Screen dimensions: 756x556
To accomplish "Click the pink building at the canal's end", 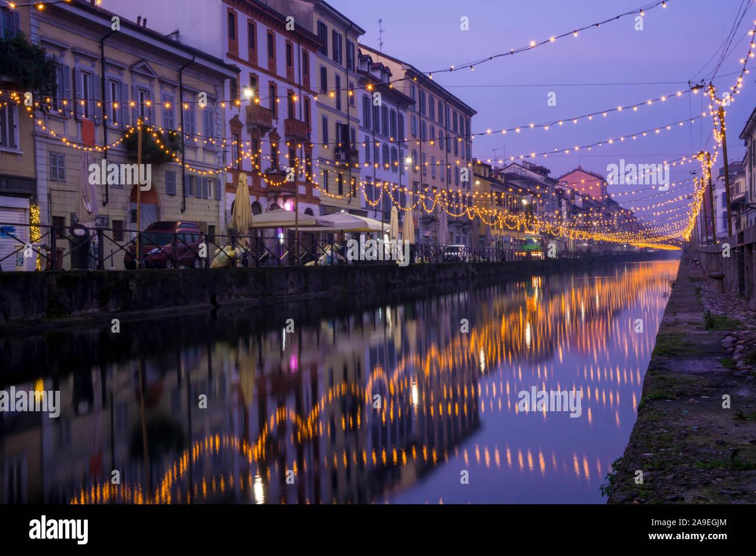I will 582,183.
